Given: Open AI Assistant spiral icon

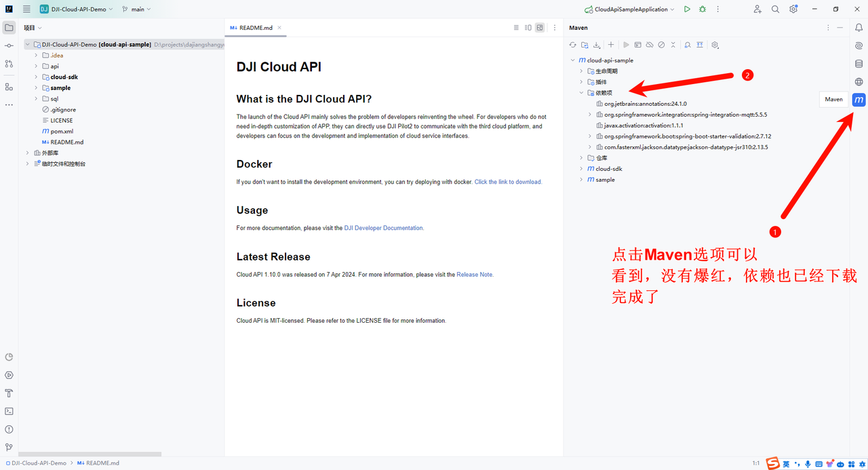Looking at the screenshot, I should pyautogui.click(x=859, y=45).
